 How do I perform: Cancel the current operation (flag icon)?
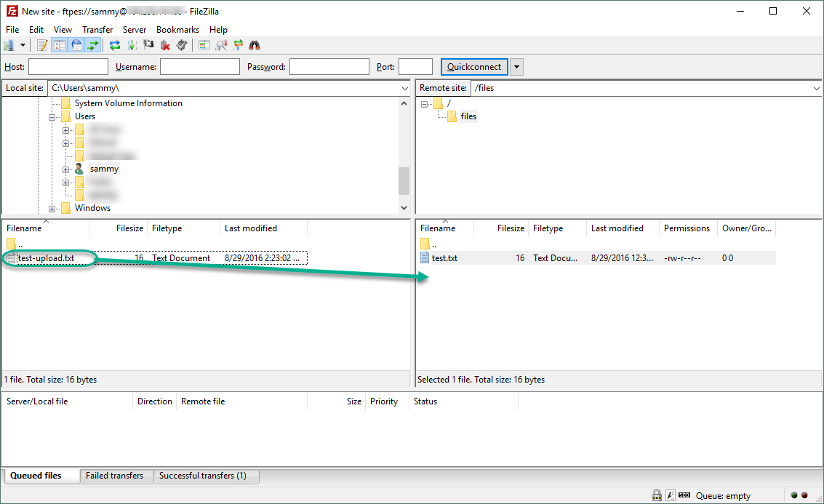(148, 45)
